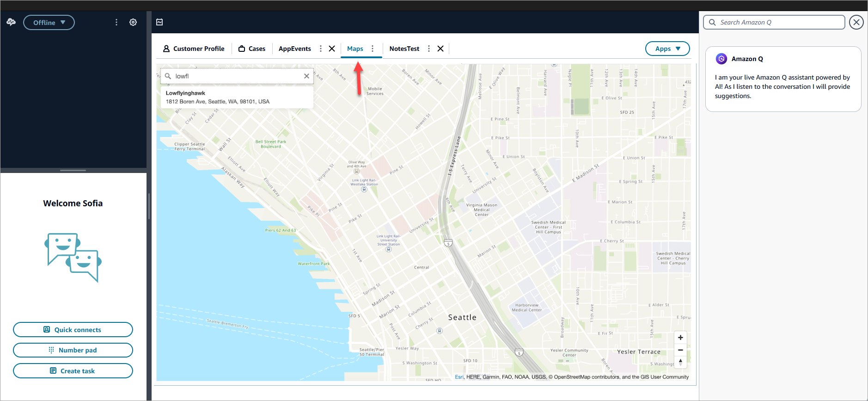Open the AppEvents tab options menu
This screenshot has width=868, height=401.
321,49
